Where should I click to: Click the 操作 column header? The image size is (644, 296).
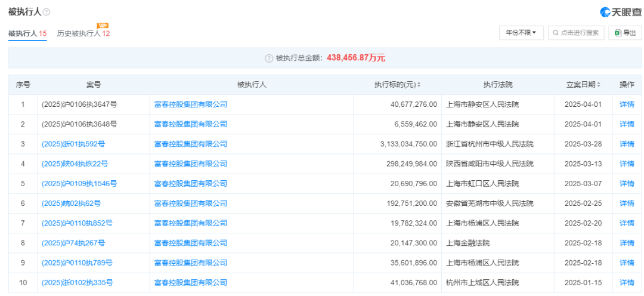click(627, 85)
